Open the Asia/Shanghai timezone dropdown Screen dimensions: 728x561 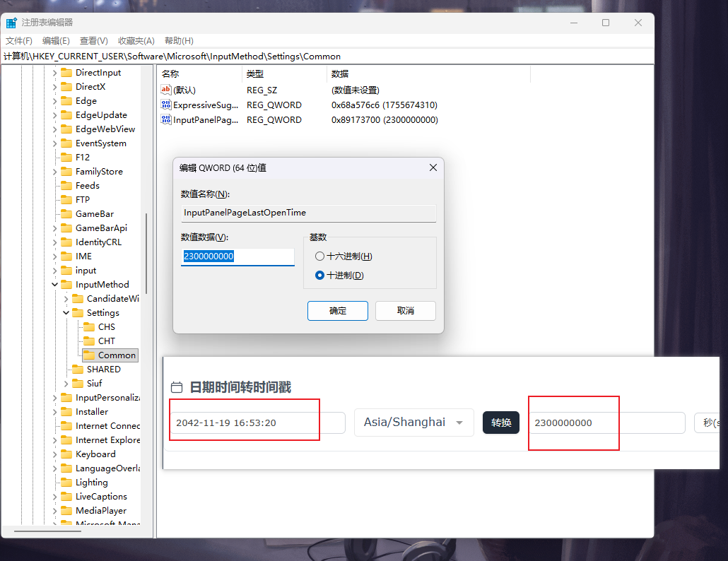413,423
